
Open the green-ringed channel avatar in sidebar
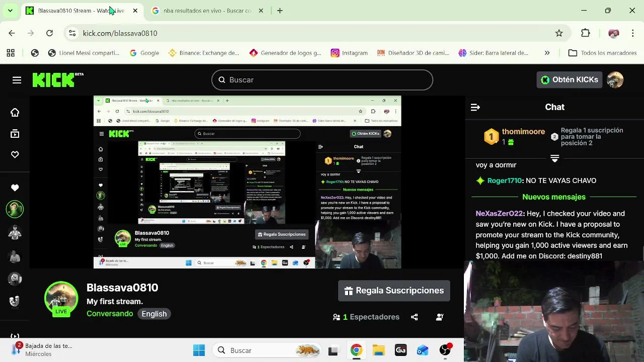(15, 209)
